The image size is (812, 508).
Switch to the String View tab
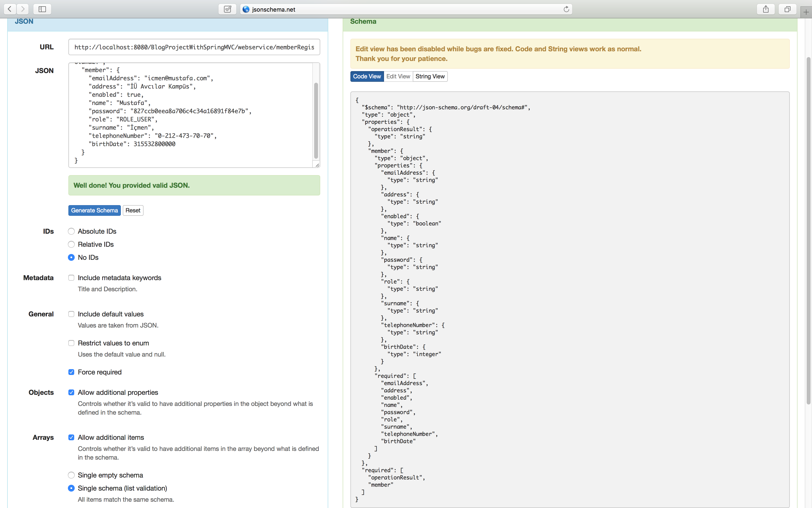430,76
